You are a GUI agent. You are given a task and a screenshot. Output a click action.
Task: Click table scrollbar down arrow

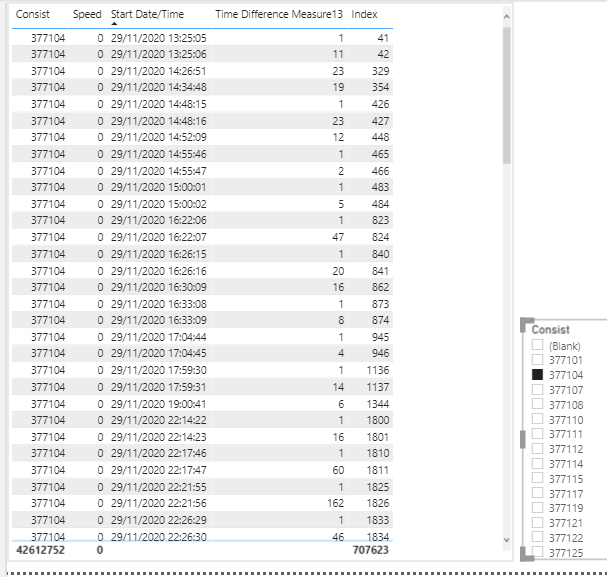point(506,539)
